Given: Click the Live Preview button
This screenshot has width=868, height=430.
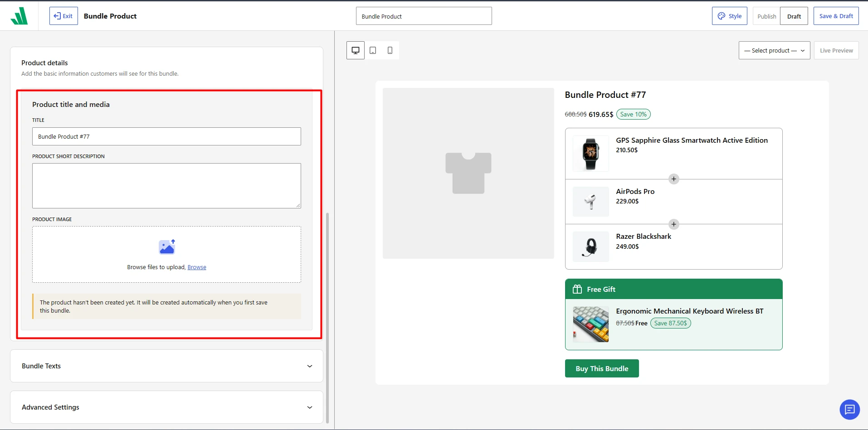Looking at the screenshot, I should [836, 50].
